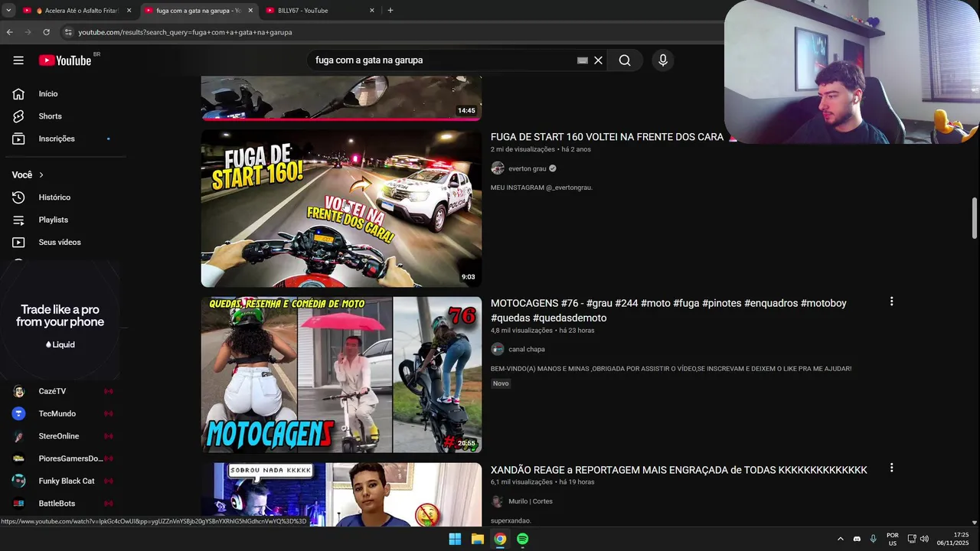980x551 pixels.
Task: Click the taskbar volume icon
Action: click(x=924, y=539)
